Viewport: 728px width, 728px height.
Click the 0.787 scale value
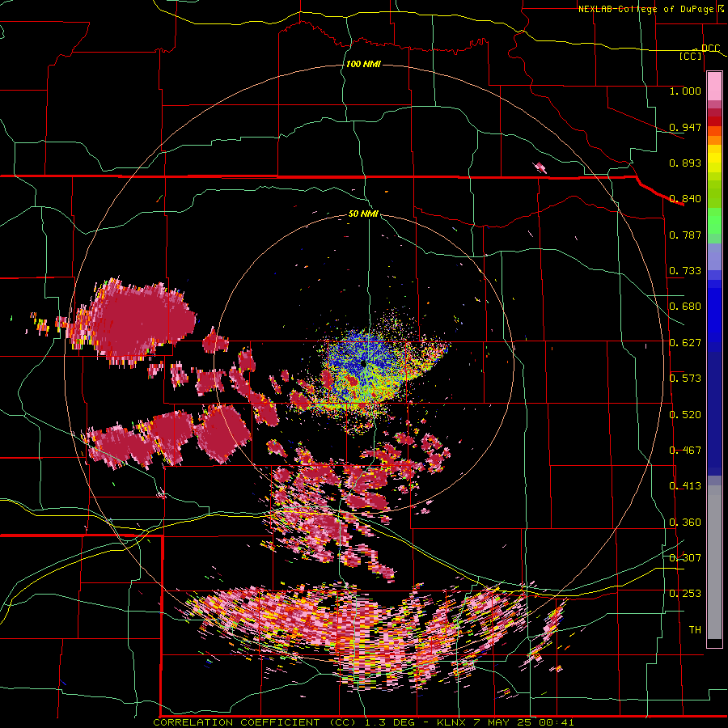[685, 235]
